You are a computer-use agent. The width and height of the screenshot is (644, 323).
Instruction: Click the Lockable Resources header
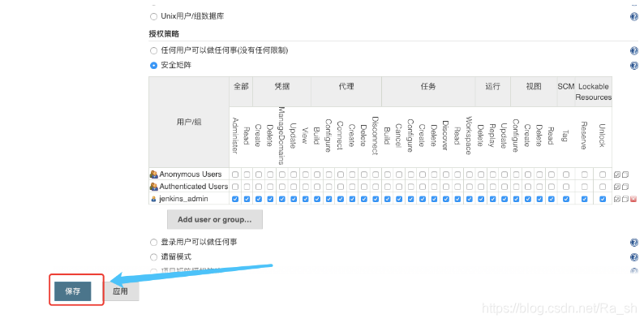(594, 92)
